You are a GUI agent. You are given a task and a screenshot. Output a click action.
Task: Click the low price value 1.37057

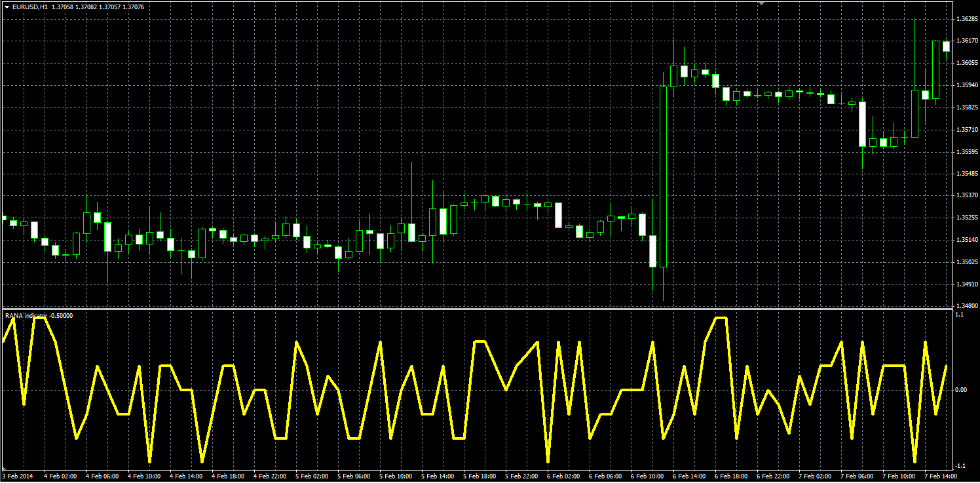(111, 7)
